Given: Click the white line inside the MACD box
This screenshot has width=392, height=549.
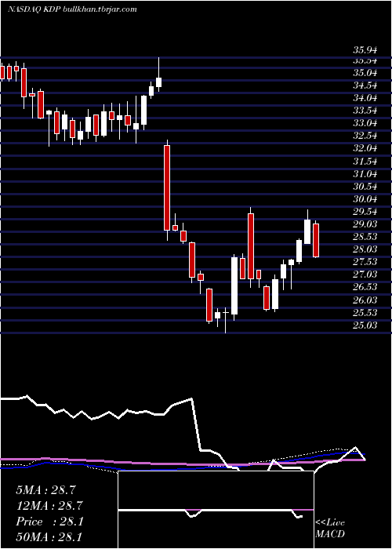Looking at the screenshot, I should point(210,511).
